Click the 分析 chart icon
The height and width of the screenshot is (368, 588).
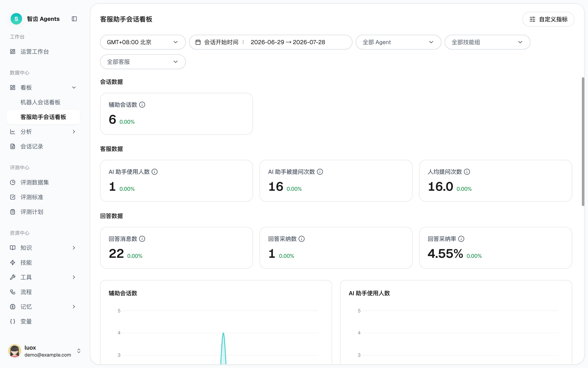click(13, 132)
